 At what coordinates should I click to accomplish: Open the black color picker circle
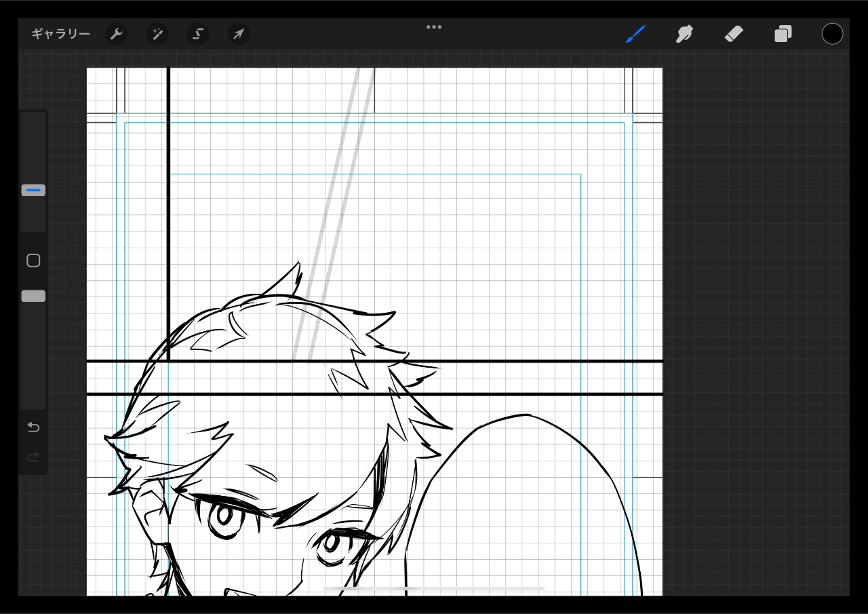tap(832, 33)
